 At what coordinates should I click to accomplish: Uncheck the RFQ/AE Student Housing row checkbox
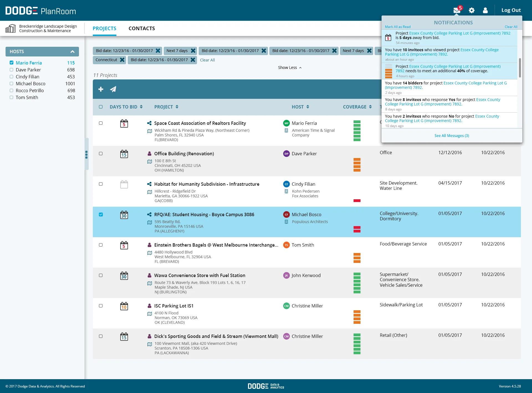click(x=101, y=214)
